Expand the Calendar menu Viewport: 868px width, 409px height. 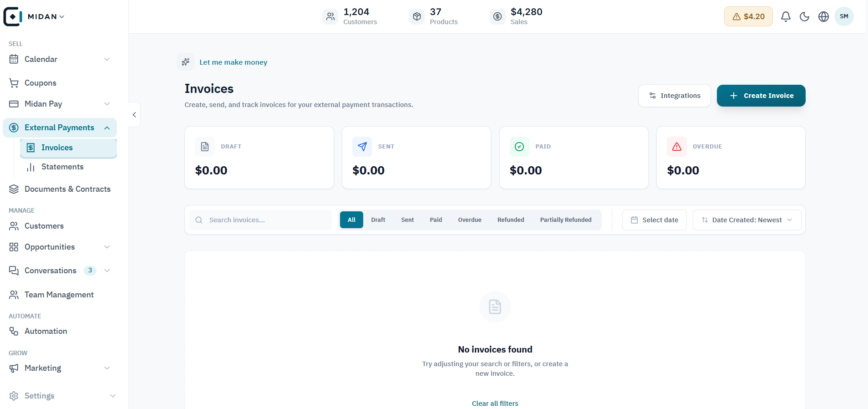coord(60,59)
